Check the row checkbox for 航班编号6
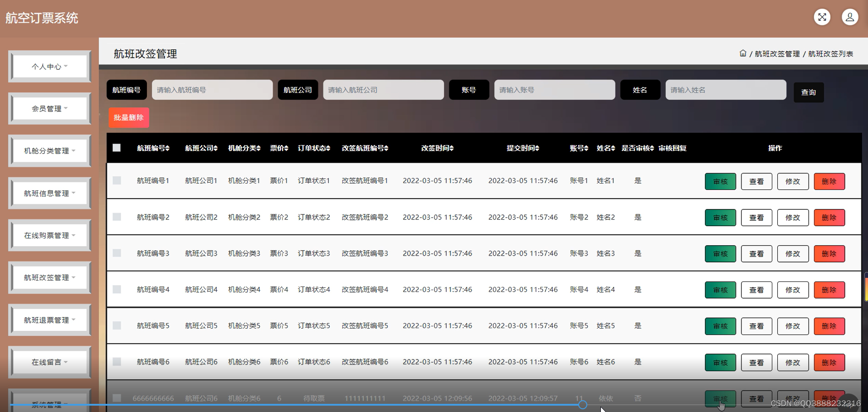 (x=117, y=362)
